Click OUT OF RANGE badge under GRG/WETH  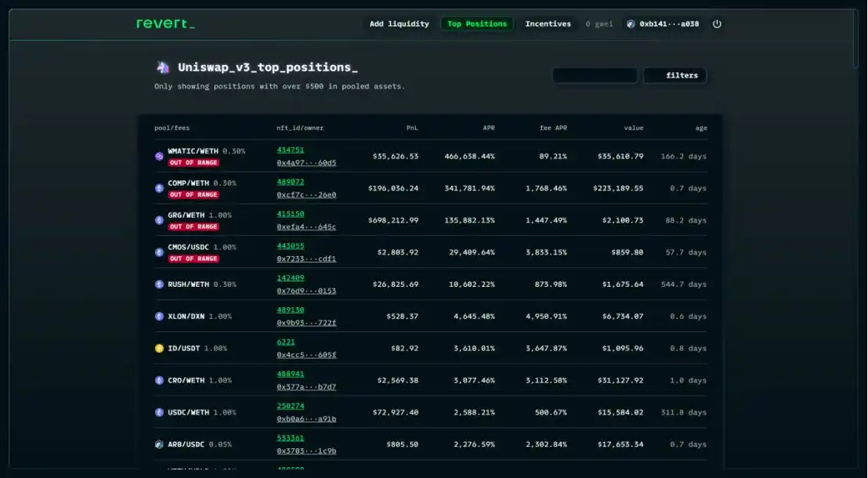click(x=193, y=226)
